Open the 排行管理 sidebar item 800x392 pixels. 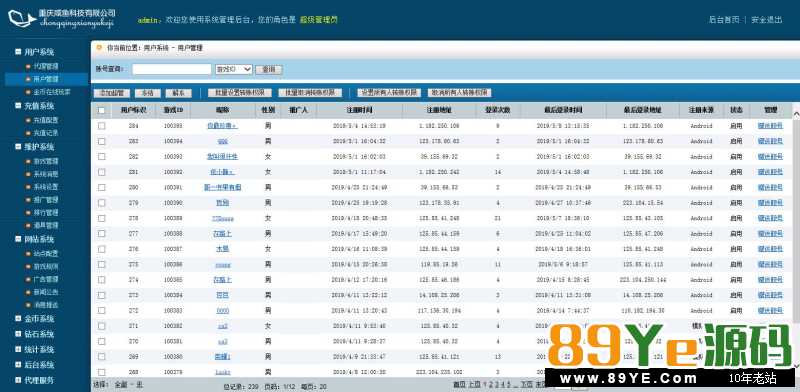(45, 212)
